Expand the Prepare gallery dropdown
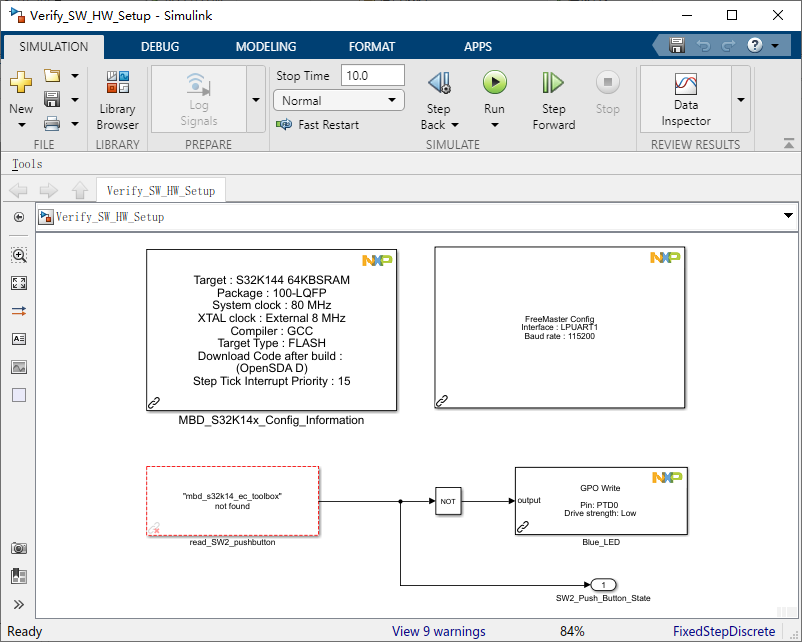 pyautogui.click(x=256, y=100)
